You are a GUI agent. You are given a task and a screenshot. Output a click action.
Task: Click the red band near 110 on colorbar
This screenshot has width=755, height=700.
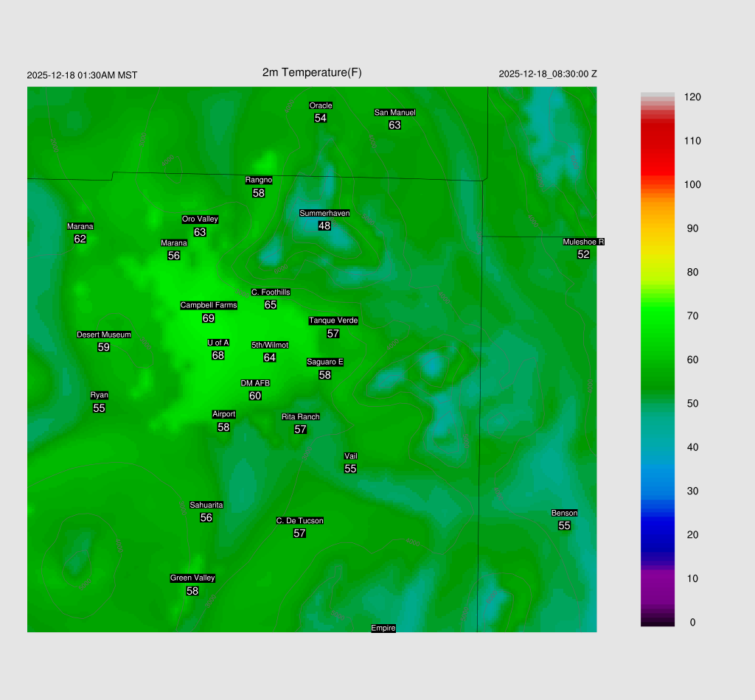point(657,141)
